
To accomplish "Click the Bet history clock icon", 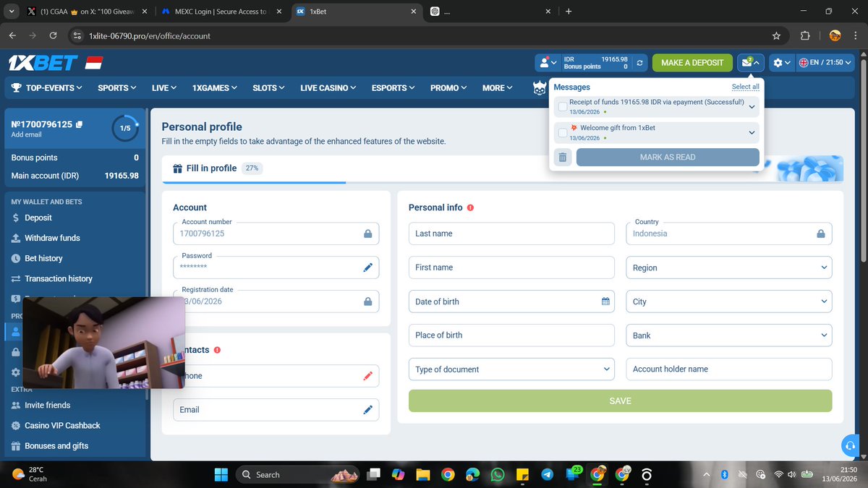I will tap(16, 258).
